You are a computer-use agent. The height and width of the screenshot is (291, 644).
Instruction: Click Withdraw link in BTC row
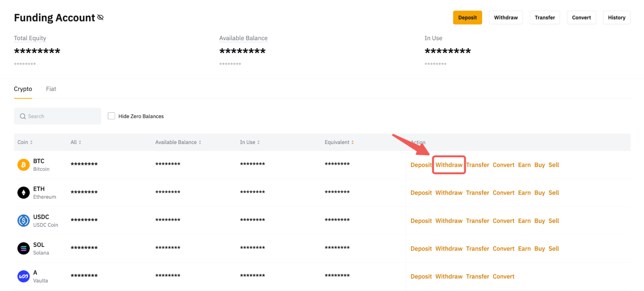coord(449,165)
